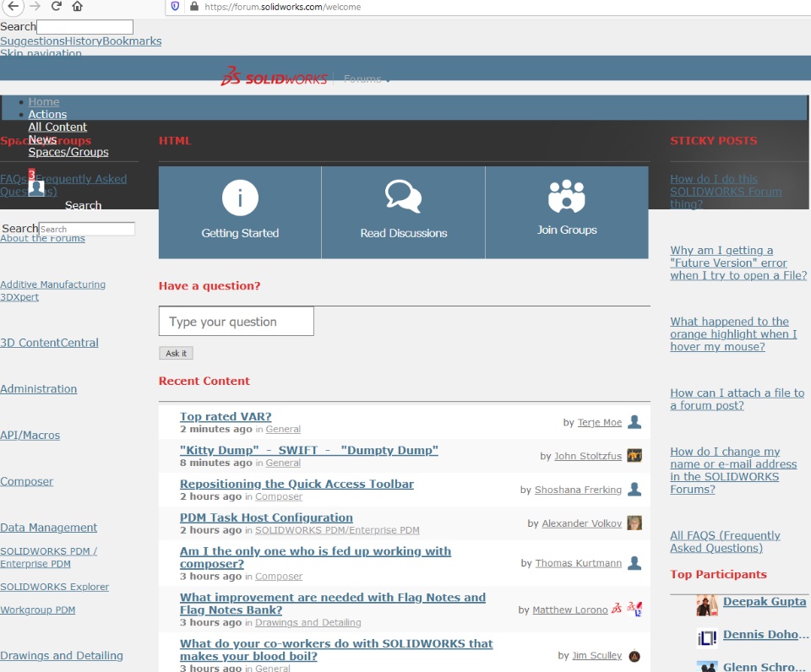Screen dimensions: 811x672
Task: Open How can I attach a file post
Action: (737, 399)
